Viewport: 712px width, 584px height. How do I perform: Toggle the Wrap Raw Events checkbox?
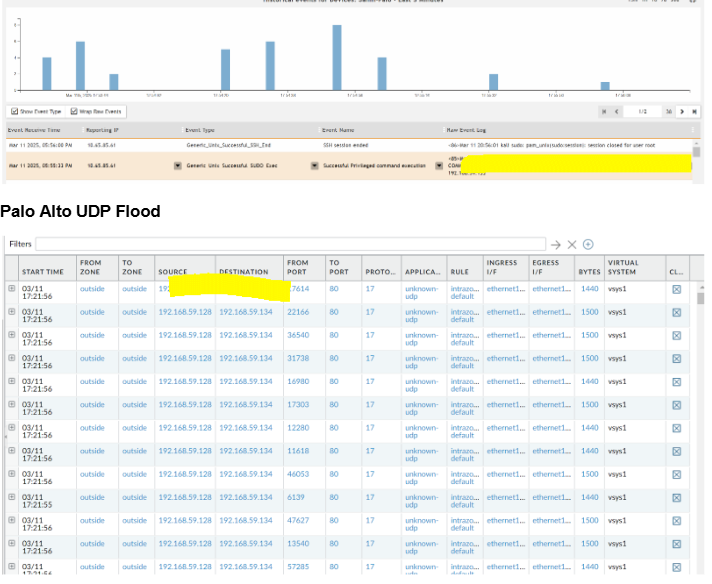coord(73,111)
